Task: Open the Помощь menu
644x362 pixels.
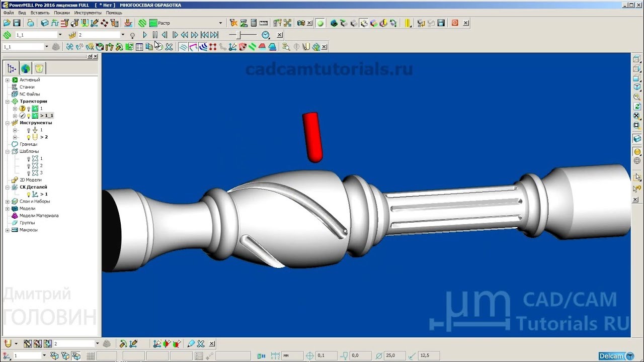Action: (114, 13)
